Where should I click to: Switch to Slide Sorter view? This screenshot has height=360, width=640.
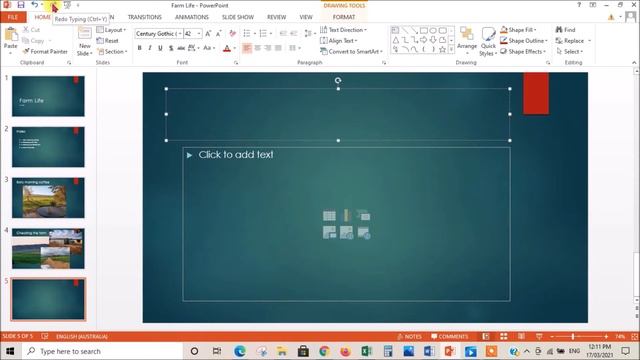pyautogui.click(x=504, y=337)
